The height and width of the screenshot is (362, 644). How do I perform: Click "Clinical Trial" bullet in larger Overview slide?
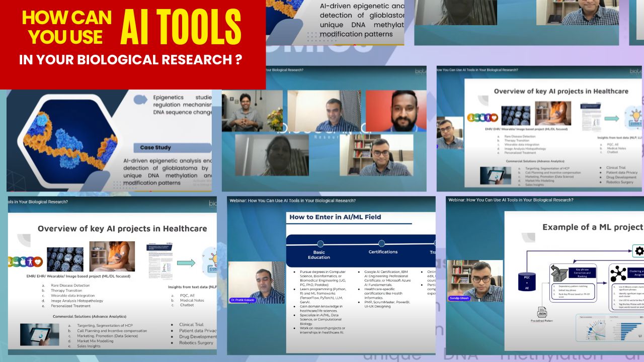coord(191,324)
